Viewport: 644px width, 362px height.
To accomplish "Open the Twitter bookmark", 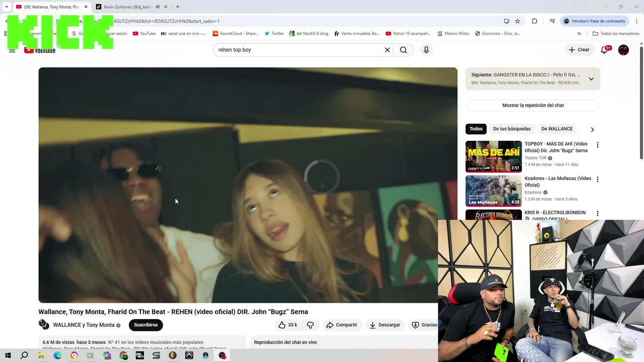I will tap(274, 34).
